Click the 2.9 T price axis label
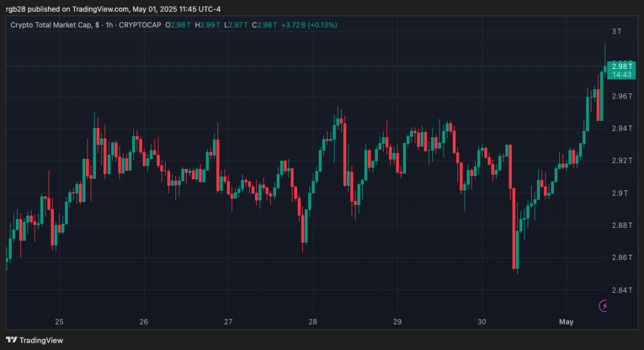The image size is (644, 350). point(620,193)
